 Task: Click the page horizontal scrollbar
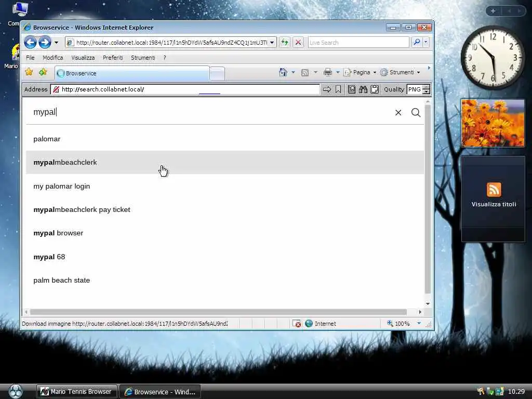[x=218, y=312]
